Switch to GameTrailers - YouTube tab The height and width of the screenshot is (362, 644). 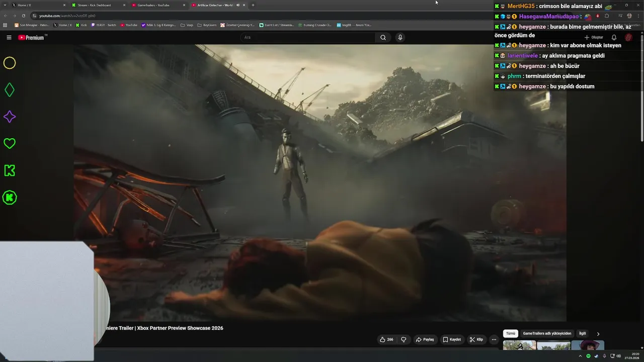(158, 5)
